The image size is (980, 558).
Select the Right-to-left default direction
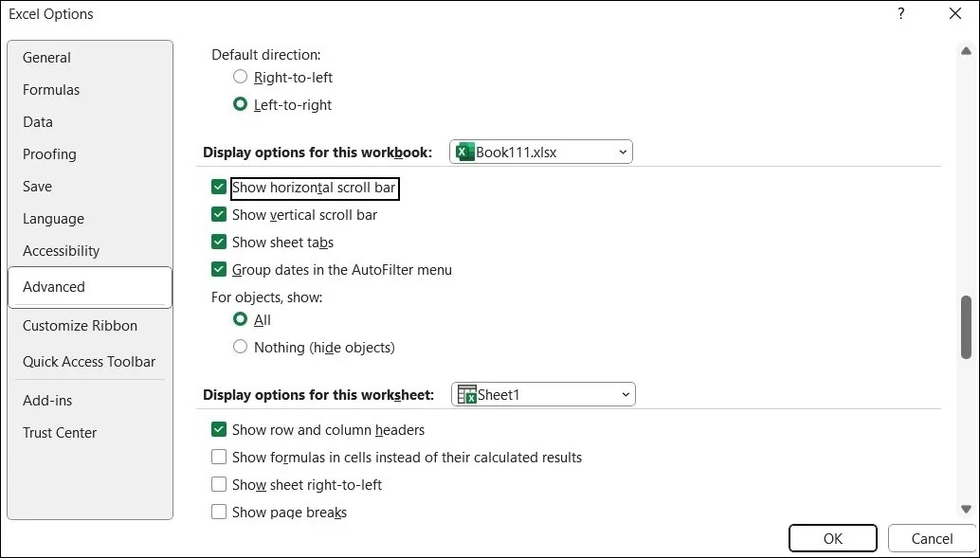(241, 77)
